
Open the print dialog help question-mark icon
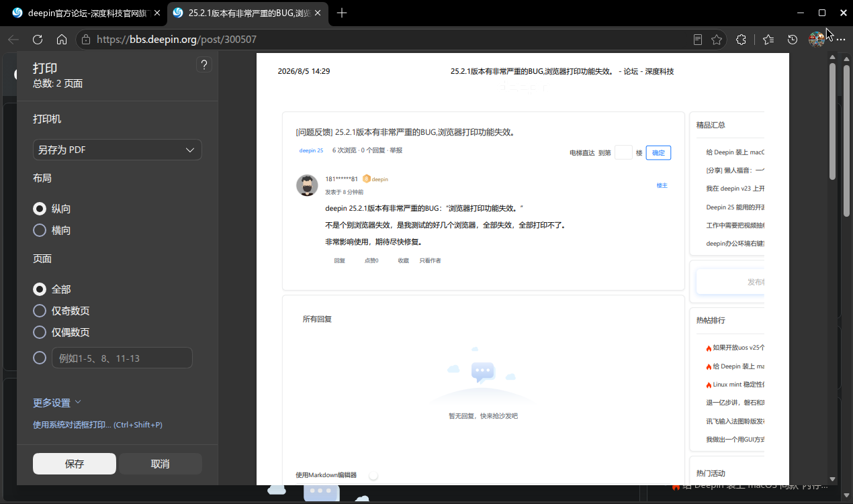pos(204,64)
